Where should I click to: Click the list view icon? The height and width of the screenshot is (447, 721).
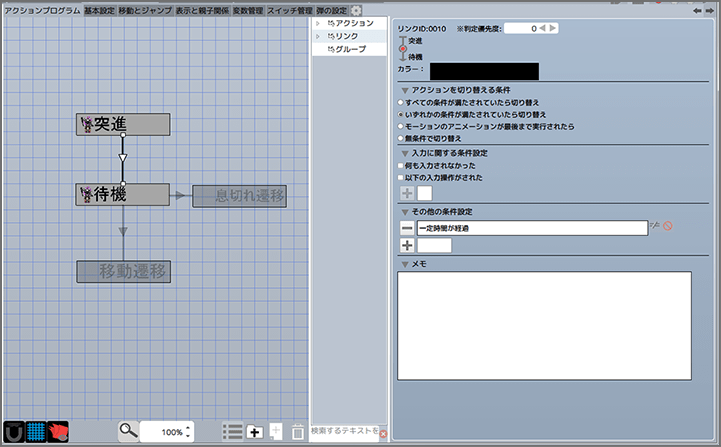(x=232, y=431)
